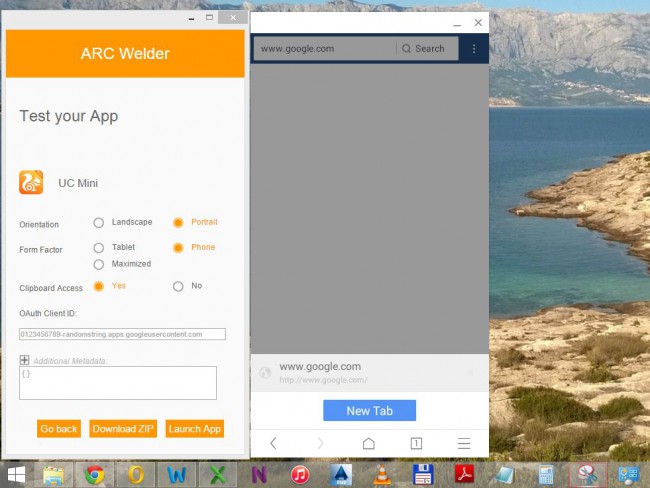The image size is (650, 488).
Task: Go back with the browser back arrow
Action: pyautogui.click(x=273, y=443)
